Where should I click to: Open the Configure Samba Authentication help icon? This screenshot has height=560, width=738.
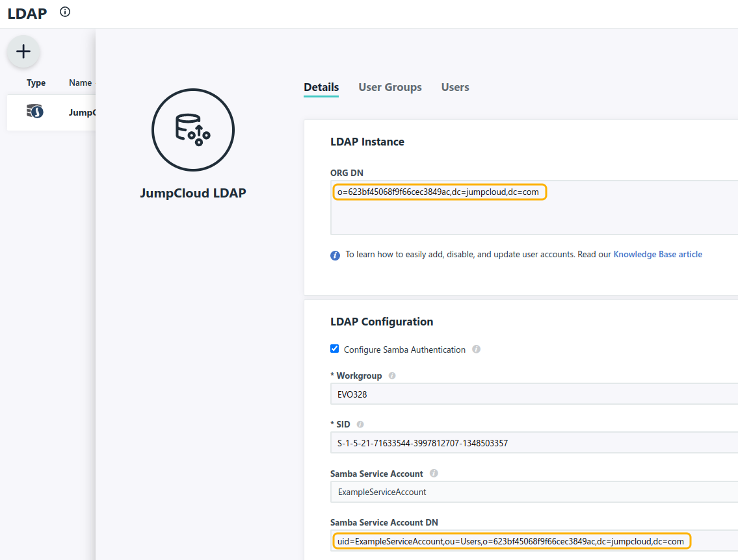[477, 350]
